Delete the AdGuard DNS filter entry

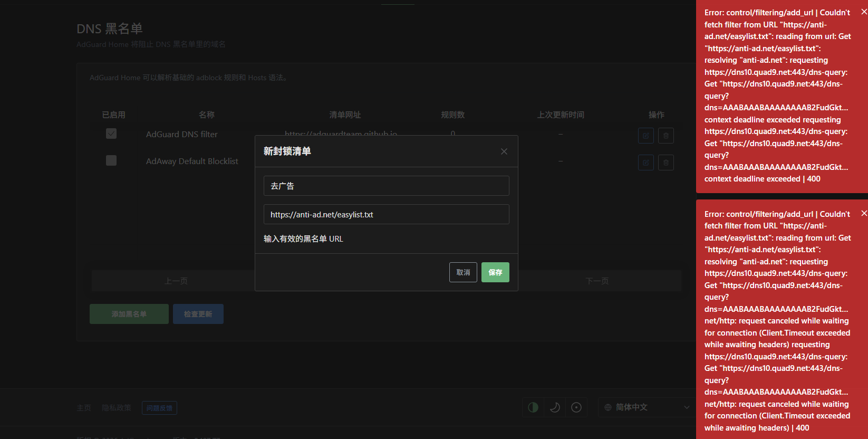[666, 136]
